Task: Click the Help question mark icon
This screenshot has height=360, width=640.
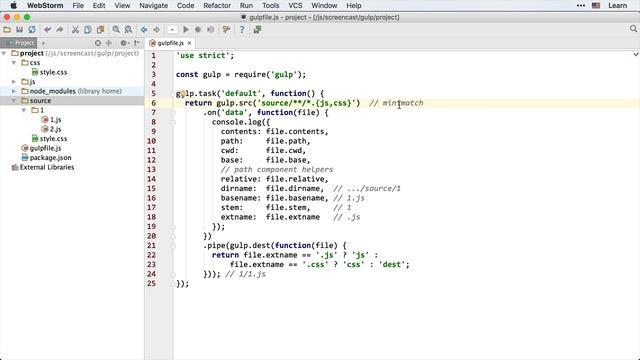Action: pos(242,29)
